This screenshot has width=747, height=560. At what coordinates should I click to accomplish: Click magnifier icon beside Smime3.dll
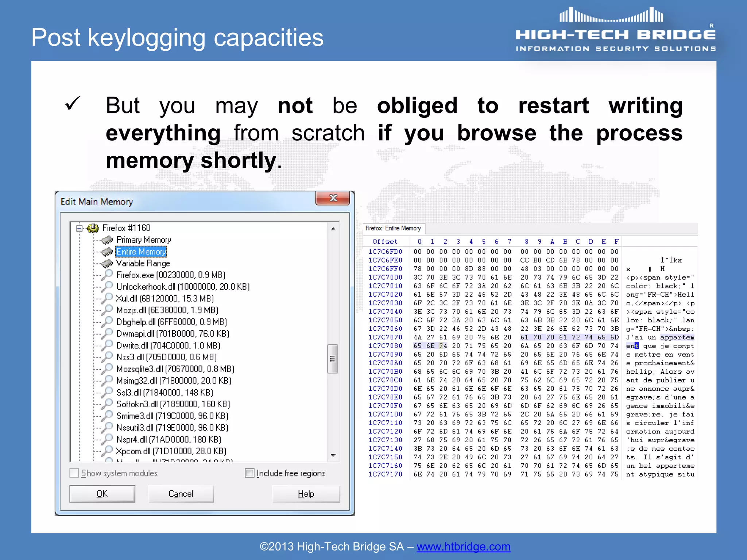107,416
